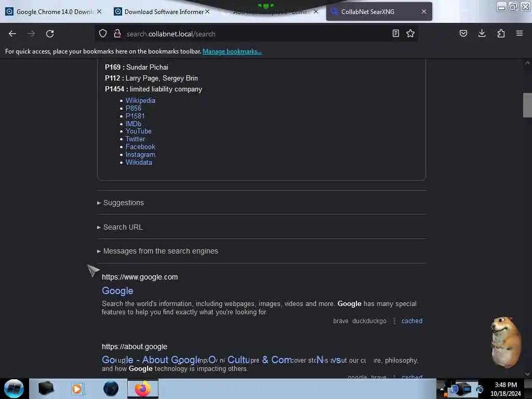View site connection lock information
This screenshot has width=532, height=399.
click(x=117, y=34)
